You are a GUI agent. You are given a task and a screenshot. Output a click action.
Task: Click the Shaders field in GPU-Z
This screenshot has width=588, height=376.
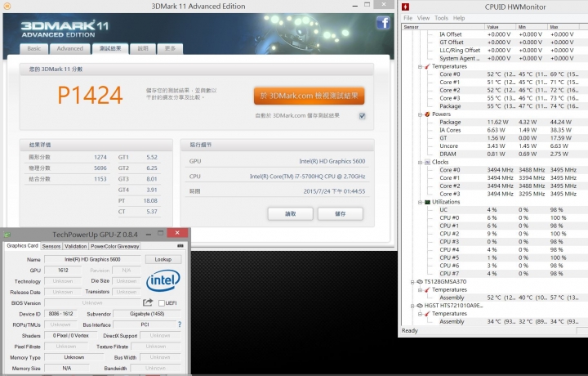(x=71, y=335)
